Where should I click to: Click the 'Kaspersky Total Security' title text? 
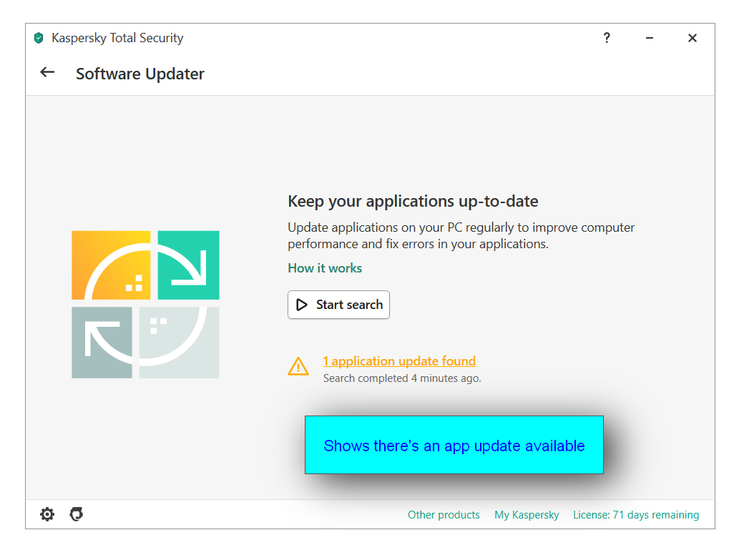117,38
